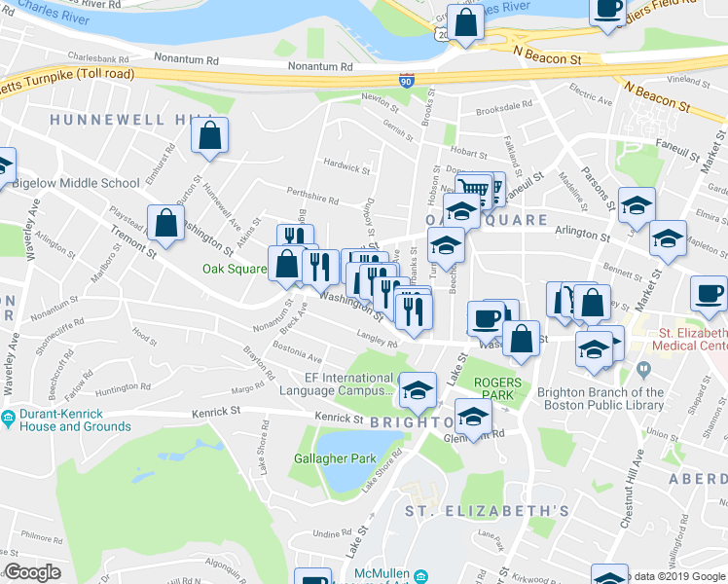Select the shopping bag marker at Oak Square
Screen dimensions: 728x584
pyautogui.click(x=286, y=267)
